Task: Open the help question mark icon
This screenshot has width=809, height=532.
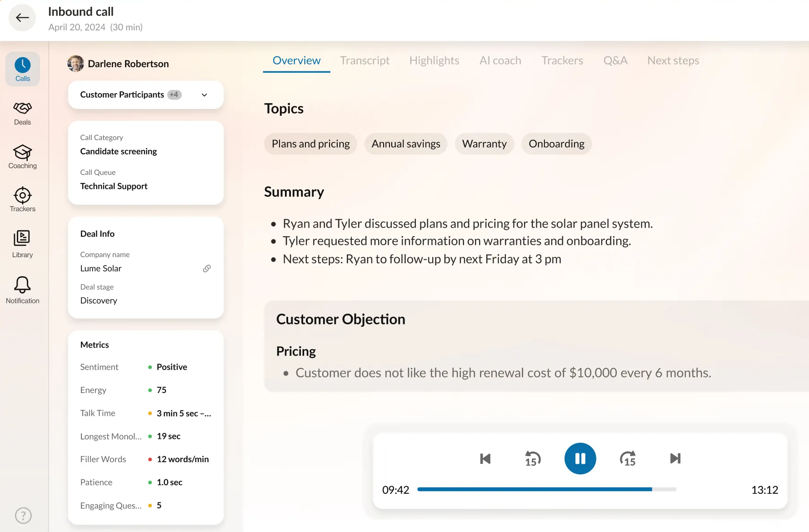Action: 23,515
